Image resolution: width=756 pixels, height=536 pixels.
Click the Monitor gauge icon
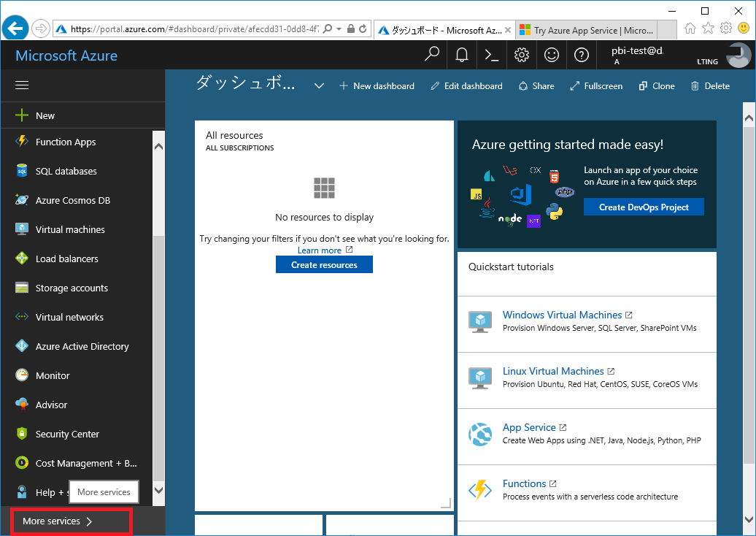22,375
